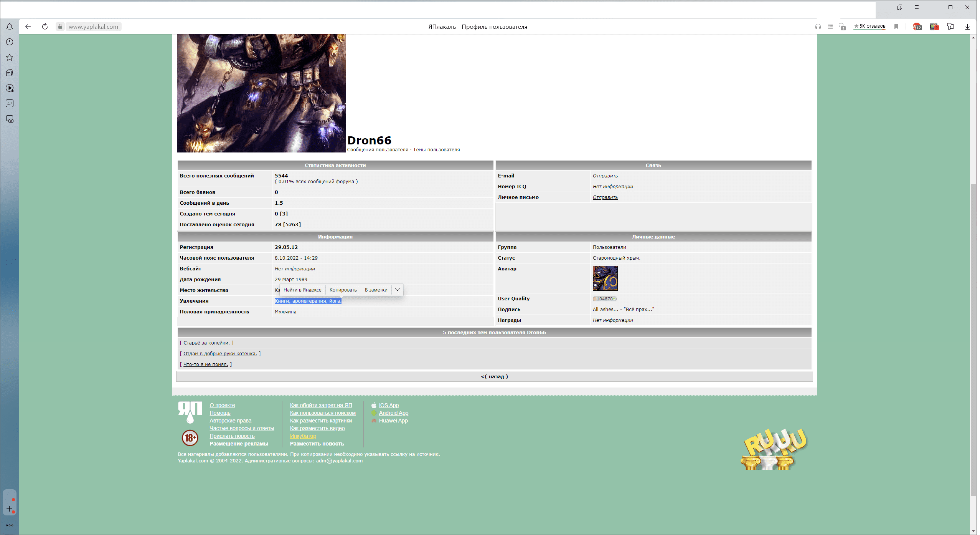Screen dimensions: 980x535
Task: Open 'Темы пользователя' link
Action: click(x=436, y=150)
